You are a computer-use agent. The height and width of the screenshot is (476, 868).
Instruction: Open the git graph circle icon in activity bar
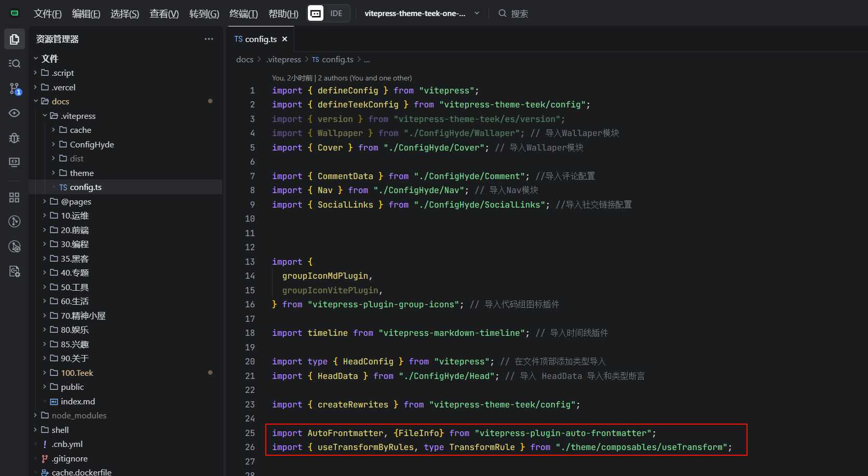click(15, 222)
